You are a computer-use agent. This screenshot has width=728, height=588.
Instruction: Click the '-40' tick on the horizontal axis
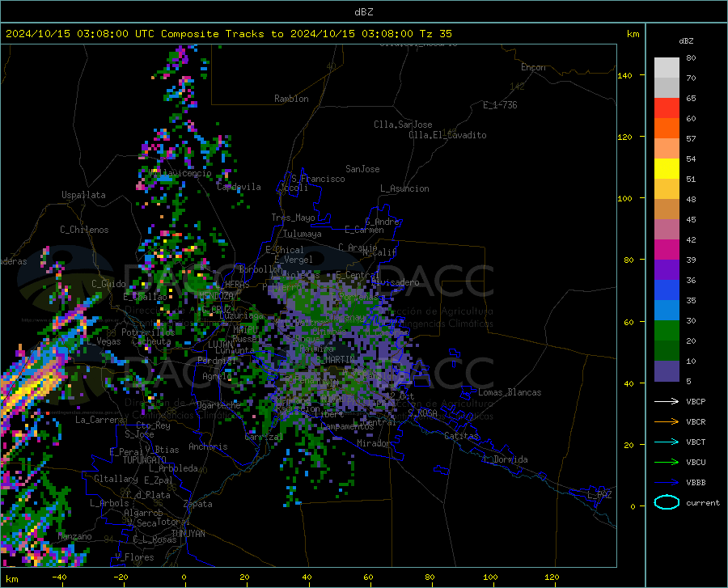59,577
